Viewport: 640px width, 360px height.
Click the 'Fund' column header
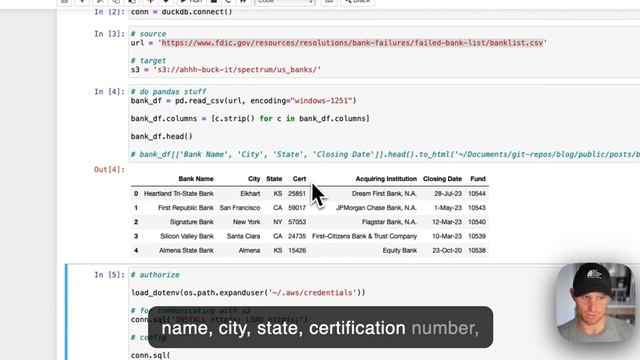point(478,179)
